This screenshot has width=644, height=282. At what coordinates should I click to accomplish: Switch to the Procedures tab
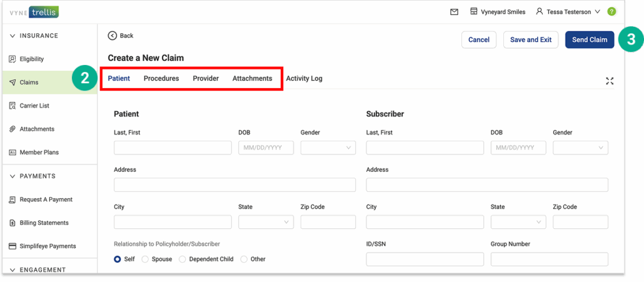pyautogui.click(x=161, y=79)
